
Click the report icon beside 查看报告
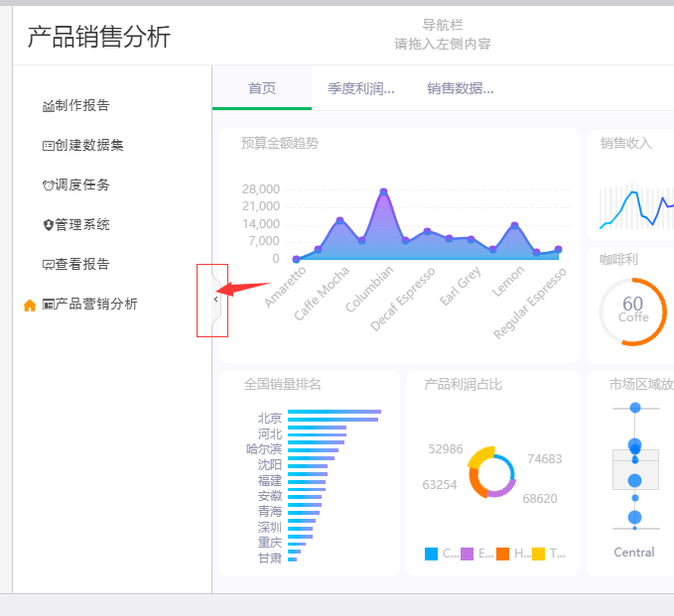[49, 265]
